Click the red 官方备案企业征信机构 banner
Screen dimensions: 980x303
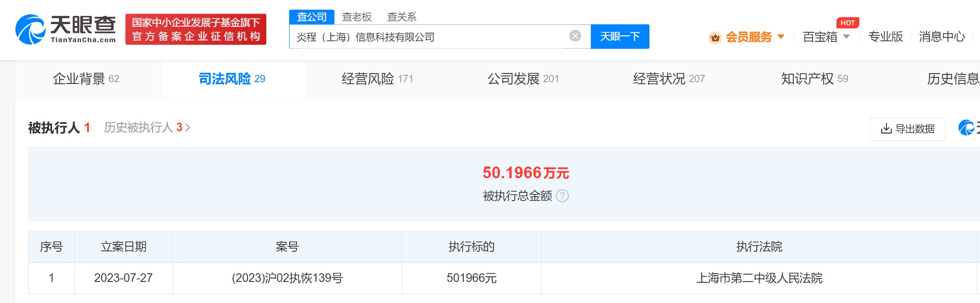pos(196,29)
